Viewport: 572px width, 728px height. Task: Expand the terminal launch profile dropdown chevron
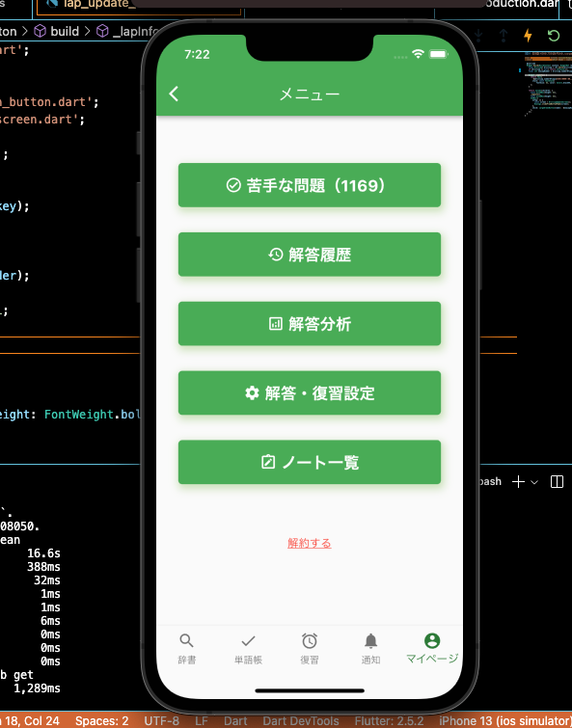click(534, 482)
